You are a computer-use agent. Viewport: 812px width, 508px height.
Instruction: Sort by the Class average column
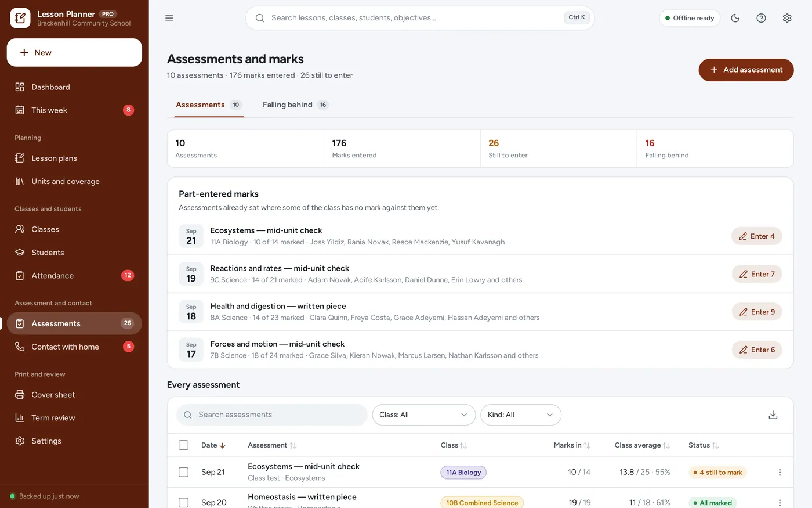[642, 445]
